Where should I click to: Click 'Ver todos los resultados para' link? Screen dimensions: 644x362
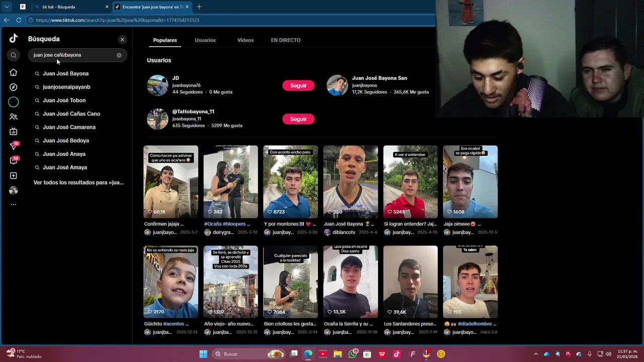78,183
